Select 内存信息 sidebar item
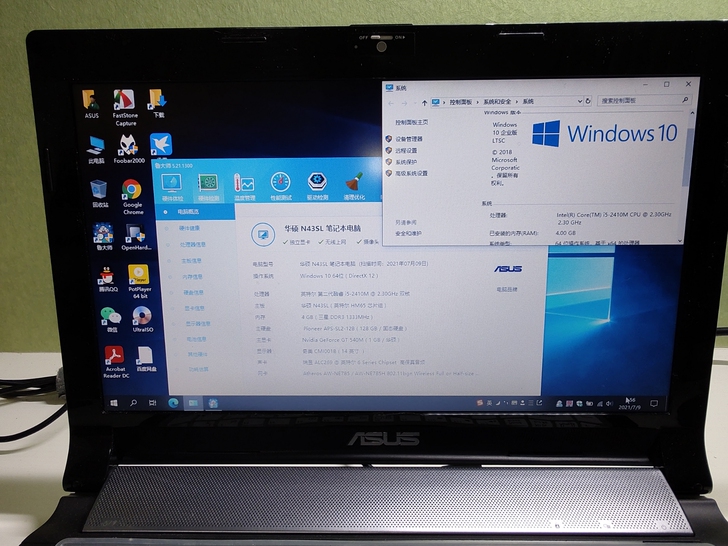The width and height of the screenshot is (728, 546). tap(192, 276)
